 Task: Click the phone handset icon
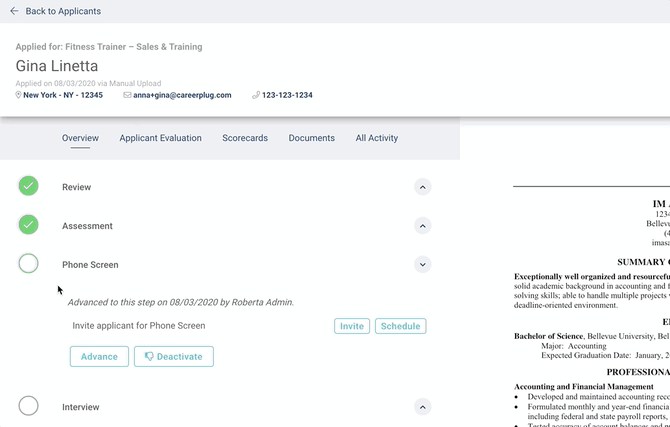[x=256, y=95]
